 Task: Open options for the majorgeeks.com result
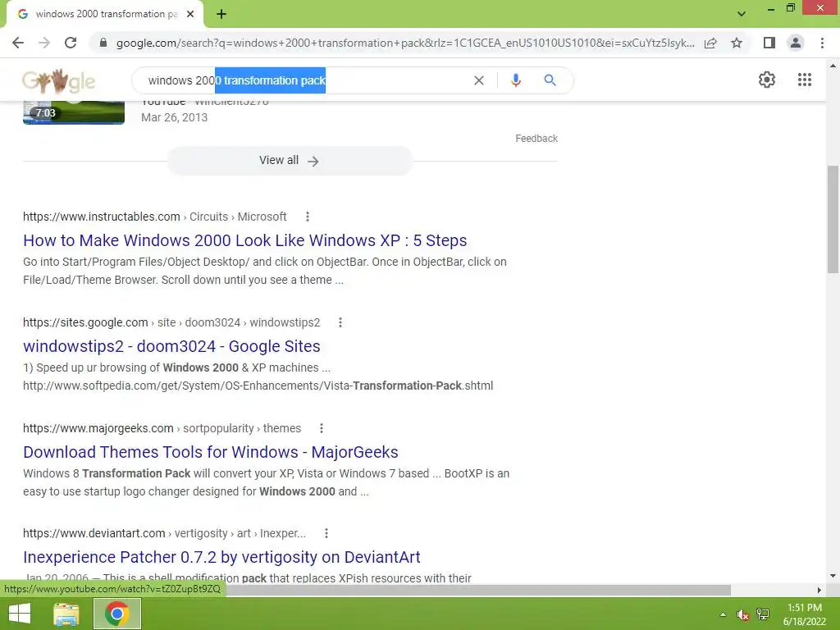[x=322, y=428]
